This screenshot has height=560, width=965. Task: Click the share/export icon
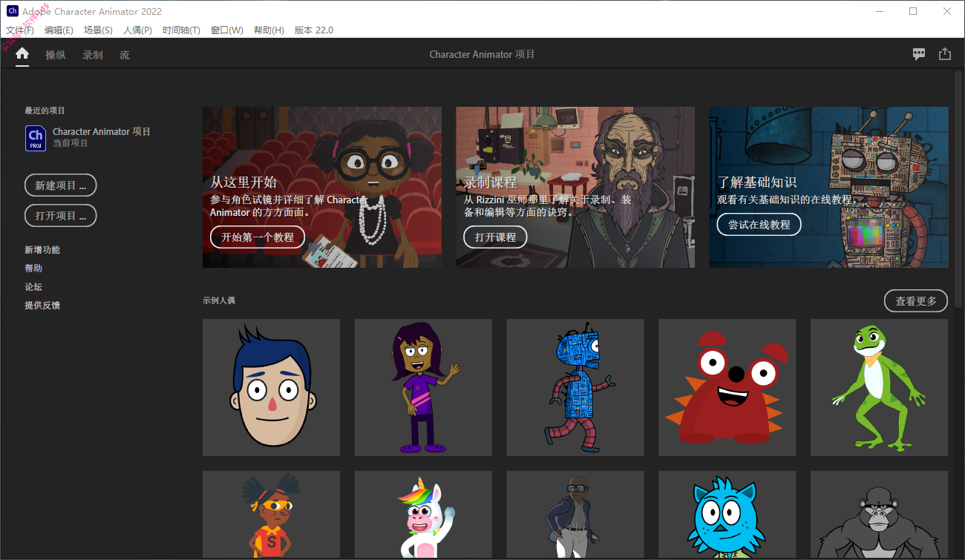point(945,54)
